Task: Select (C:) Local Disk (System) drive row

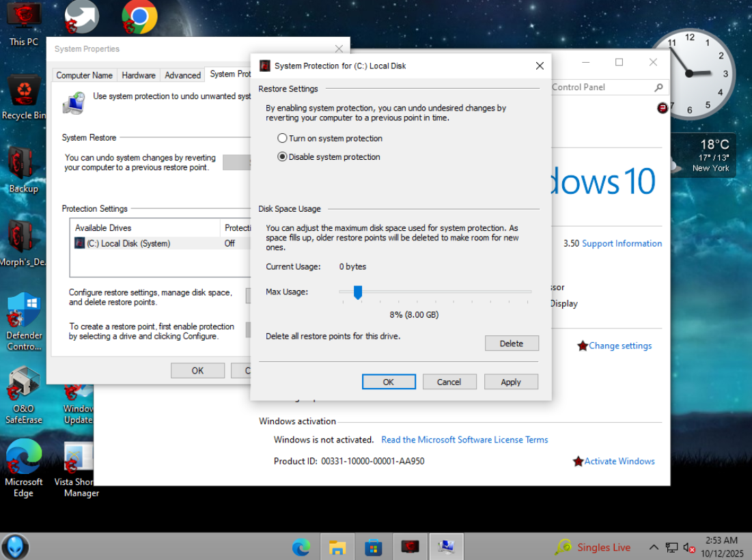Action: (x=161, y=243)
